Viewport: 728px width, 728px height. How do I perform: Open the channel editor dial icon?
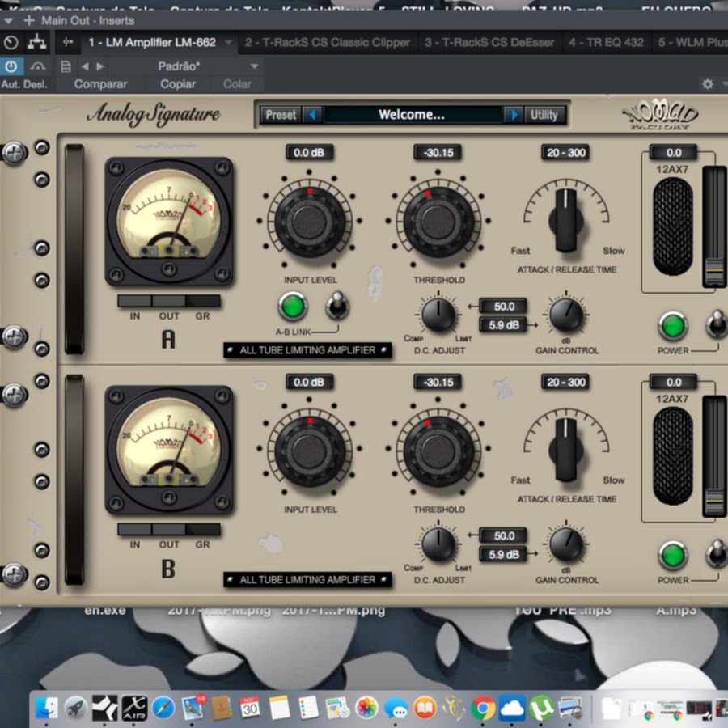(11, 43)
